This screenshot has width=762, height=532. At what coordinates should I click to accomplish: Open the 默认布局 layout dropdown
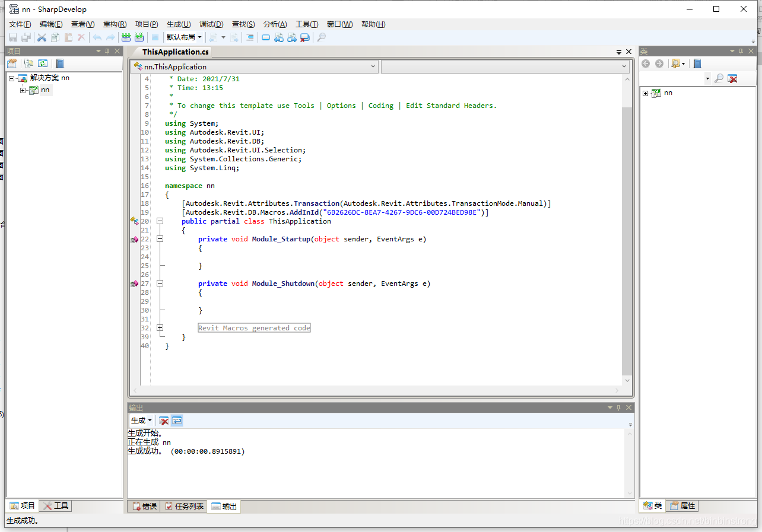point(184,37)
